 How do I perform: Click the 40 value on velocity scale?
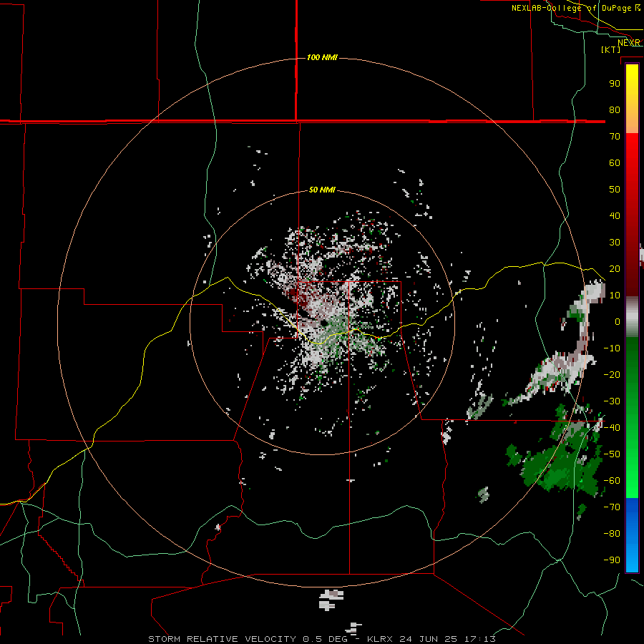(x=615, y=215)
